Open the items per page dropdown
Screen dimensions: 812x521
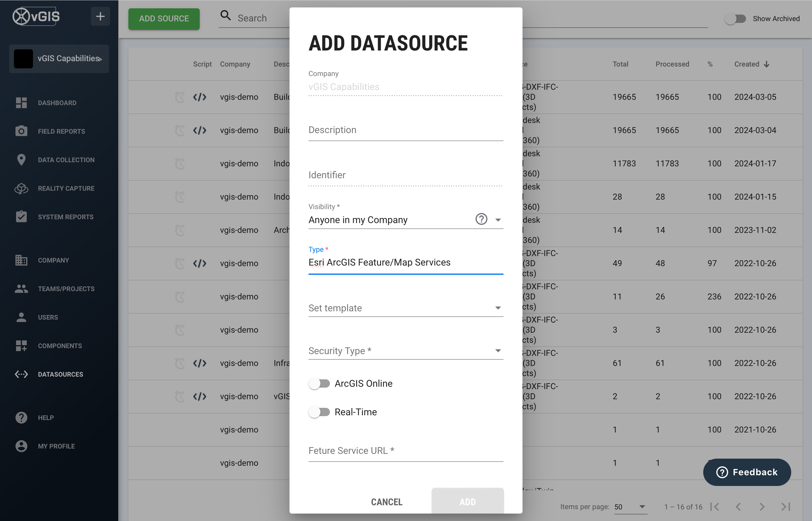(630, 507)
